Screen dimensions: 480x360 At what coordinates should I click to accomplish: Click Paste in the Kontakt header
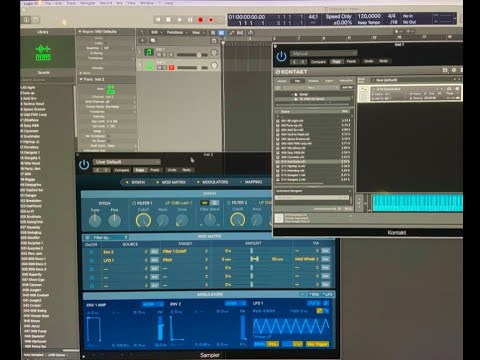tap(351, 62)
